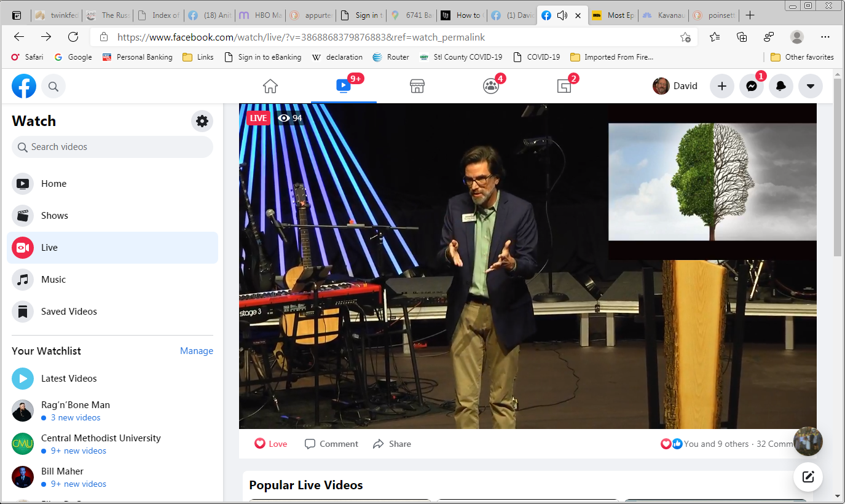Viewport: 845px width, 504px height.
Task: Click Share button under the video
Action: 392,444
